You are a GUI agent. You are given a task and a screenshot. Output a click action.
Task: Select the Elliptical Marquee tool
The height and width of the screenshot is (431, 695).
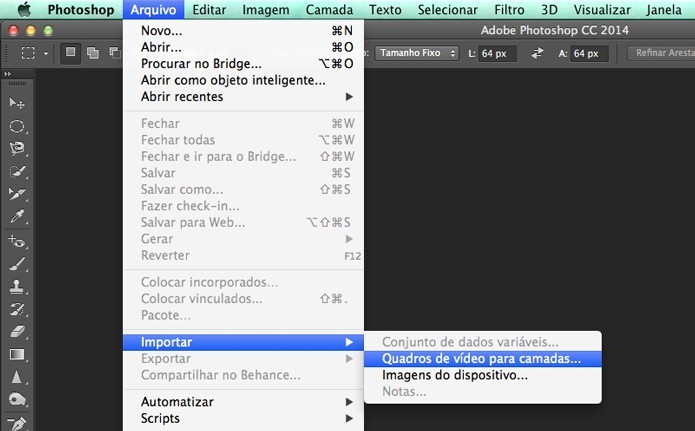[x=17, y=126]
